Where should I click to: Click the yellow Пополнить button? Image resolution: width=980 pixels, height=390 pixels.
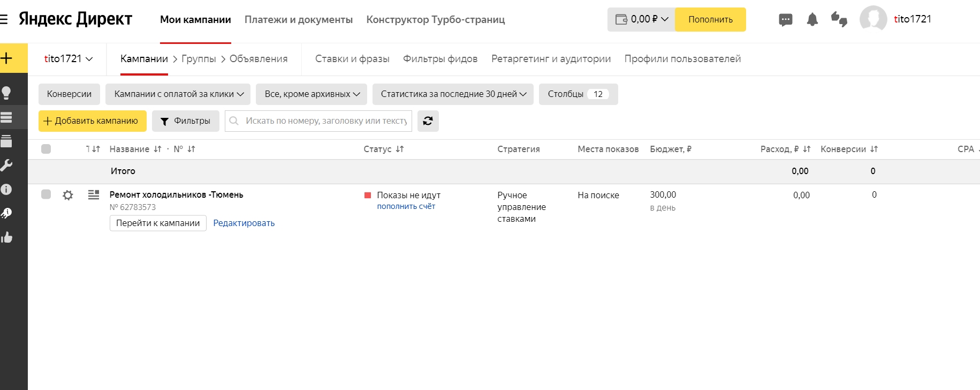[710, 19]
